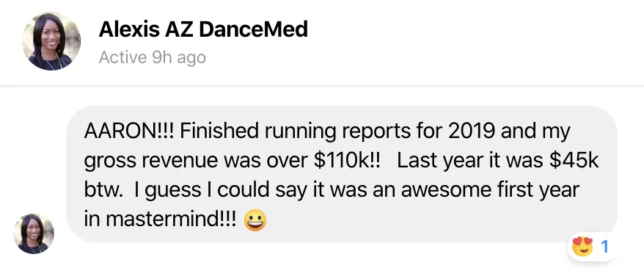Click the words awesome first year

point(490,191)
